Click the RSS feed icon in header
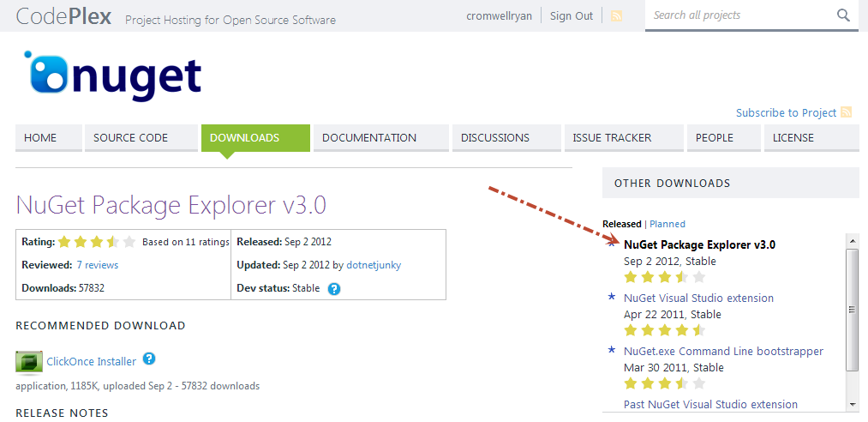 pyautogui.click(x=616, y=15)
